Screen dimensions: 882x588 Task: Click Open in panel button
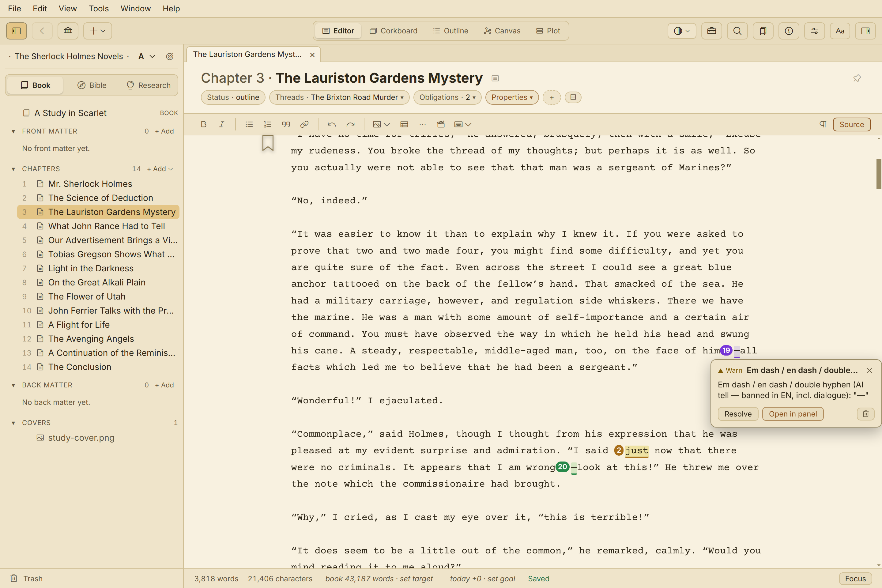pos(793,414)
